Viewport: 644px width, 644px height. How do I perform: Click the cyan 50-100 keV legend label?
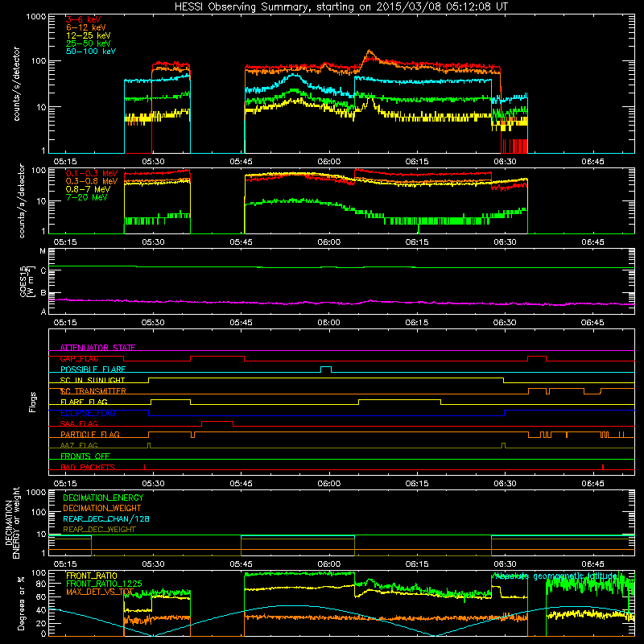point(91,52)
